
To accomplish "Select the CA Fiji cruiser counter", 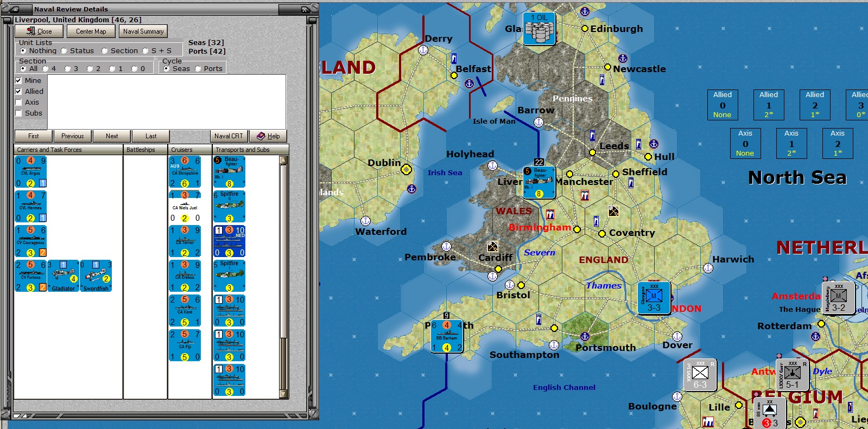I will click(185, 345).
